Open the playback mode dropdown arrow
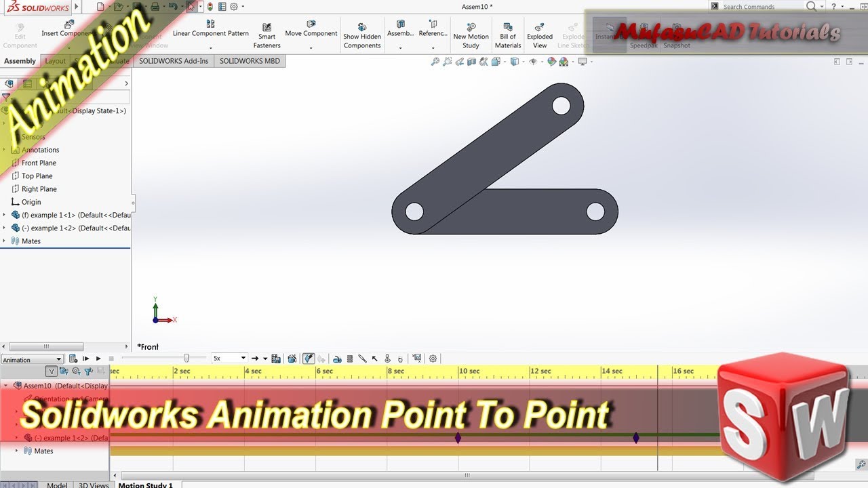868x488 pixels. click(x=264, y=359)
